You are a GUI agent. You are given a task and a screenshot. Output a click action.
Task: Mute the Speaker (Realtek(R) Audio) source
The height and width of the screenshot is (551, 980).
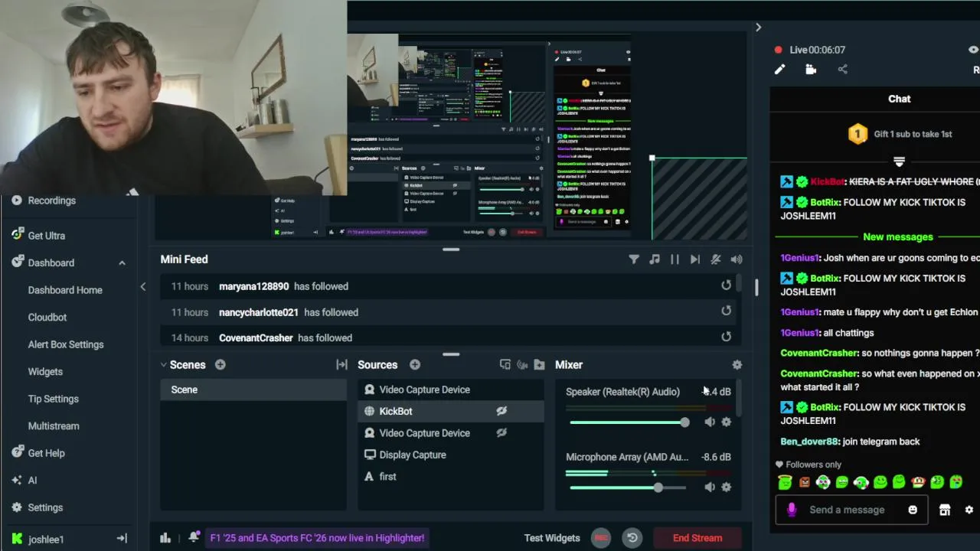pyautogui.click(x=710, y=422)
